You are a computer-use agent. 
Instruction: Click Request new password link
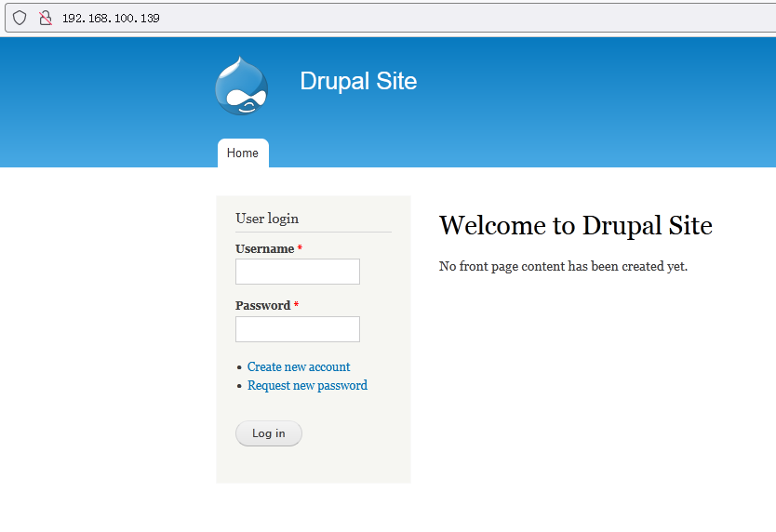click(307, 386)
